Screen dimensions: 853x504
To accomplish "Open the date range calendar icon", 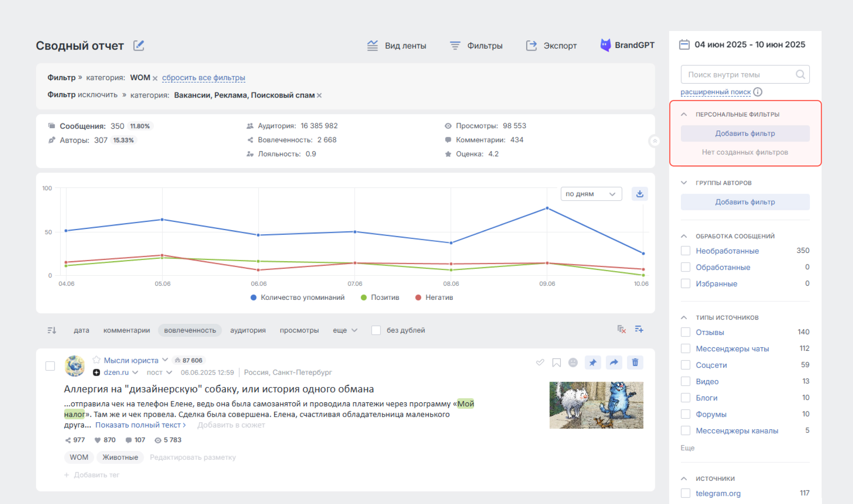I will [x=684, y=45].
